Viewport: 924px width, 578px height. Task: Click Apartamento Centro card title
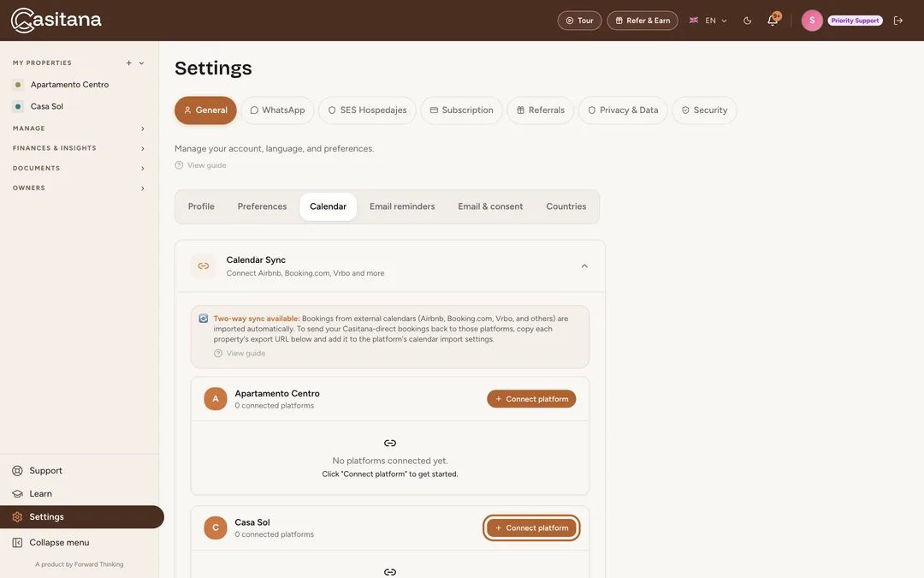pyautogui.click(x=277, y=393)
